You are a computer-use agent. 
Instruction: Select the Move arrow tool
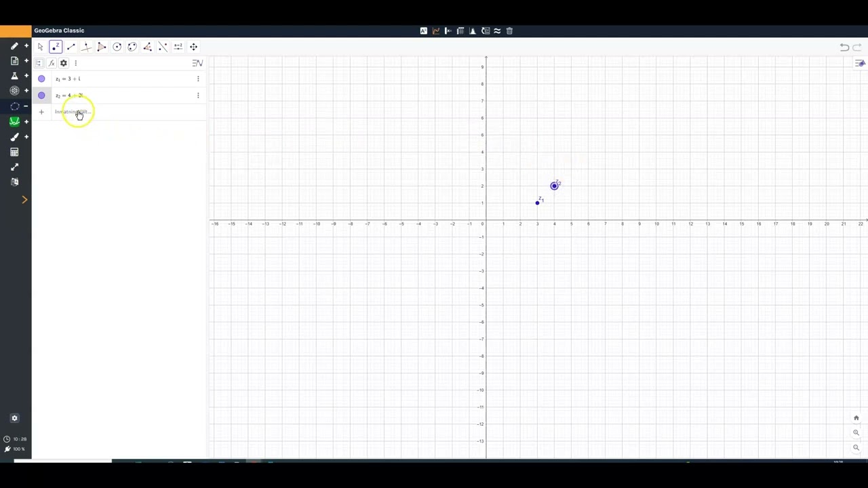pyautogui.click(x=40, y=47)
